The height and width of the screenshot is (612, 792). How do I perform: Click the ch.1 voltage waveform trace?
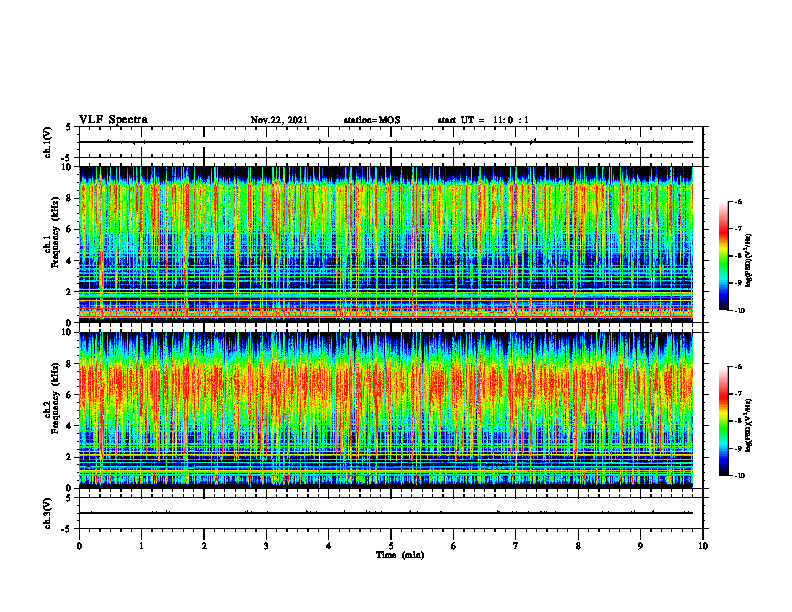(386, 142)
